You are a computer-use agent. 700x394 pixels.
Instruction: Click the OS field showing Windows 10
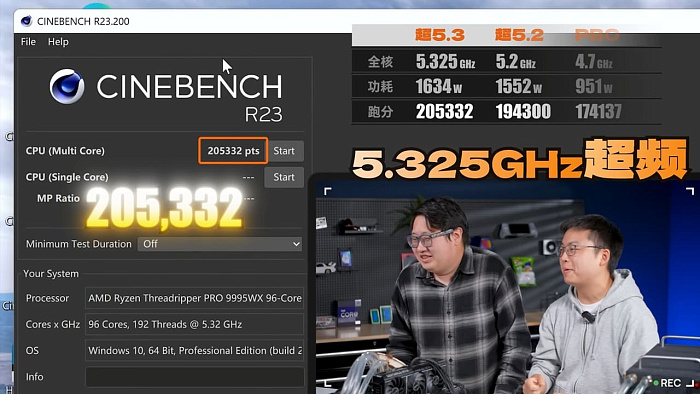195,350
